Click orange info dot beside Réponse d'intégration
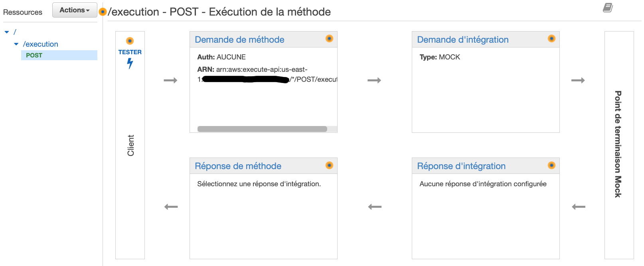 551,165
